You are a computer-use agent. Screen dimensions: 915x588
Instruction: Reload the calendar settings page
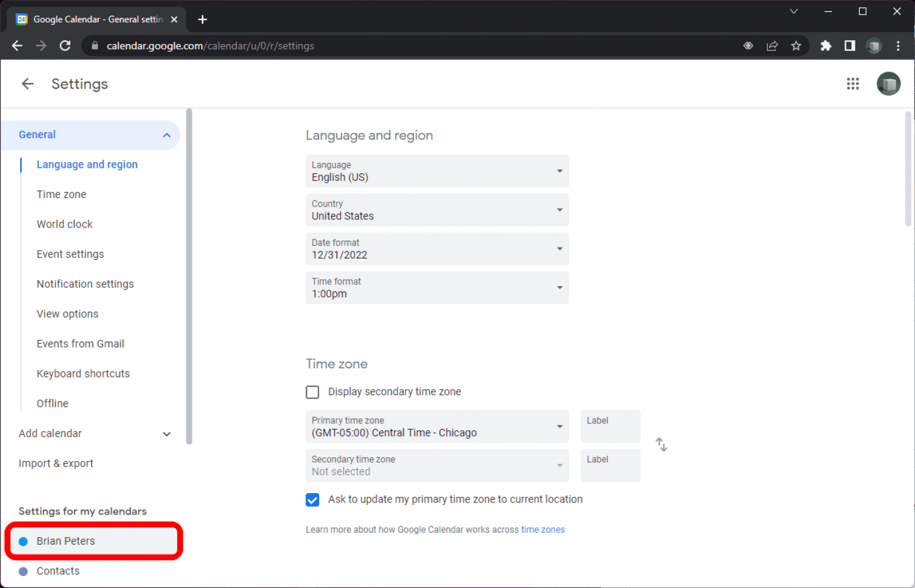pos(65,46)
